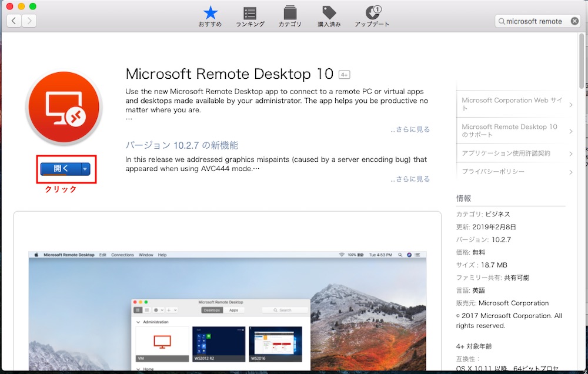The height and width of the screenshot is (374, 588).
Task: Go back with the left arrow button
Action: click(x=14, y=21)
